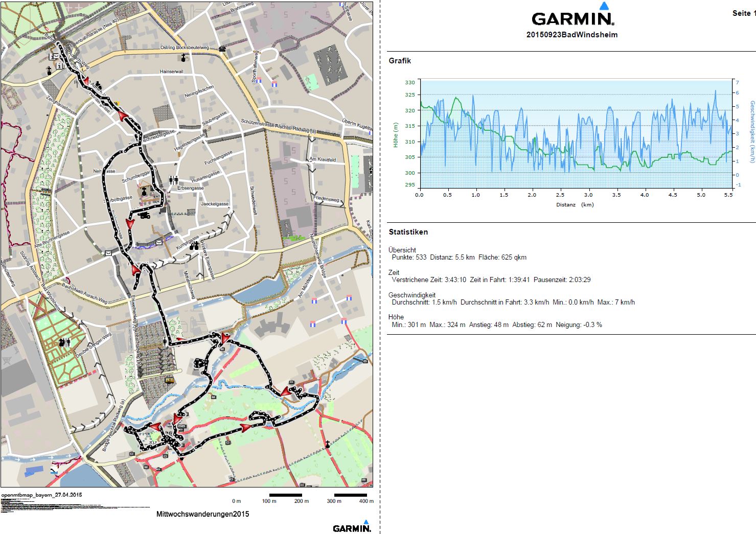Select the church icon below Ostring Bocksbeutelweg
Screen dimensions: 756x534
click(x=184, y=58)
